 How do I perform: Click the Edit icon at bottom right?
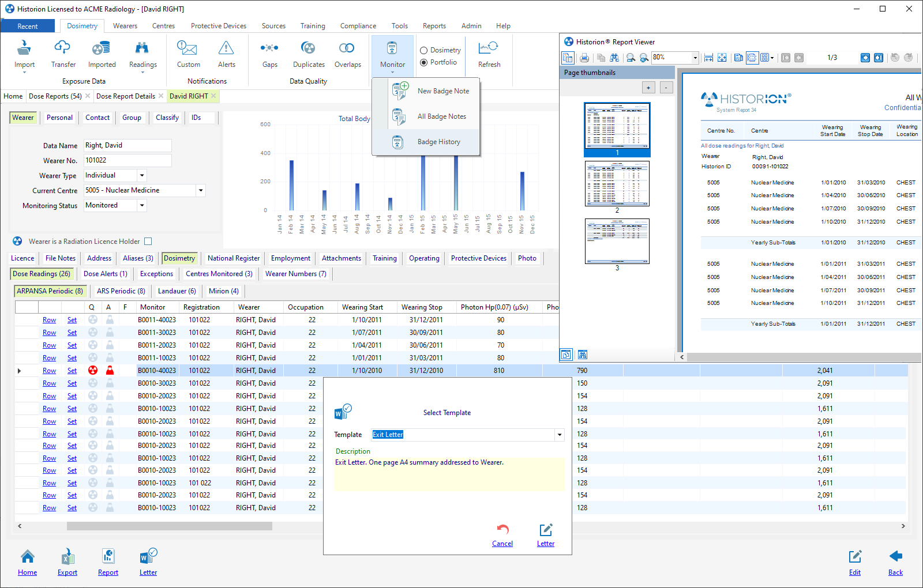855,557
